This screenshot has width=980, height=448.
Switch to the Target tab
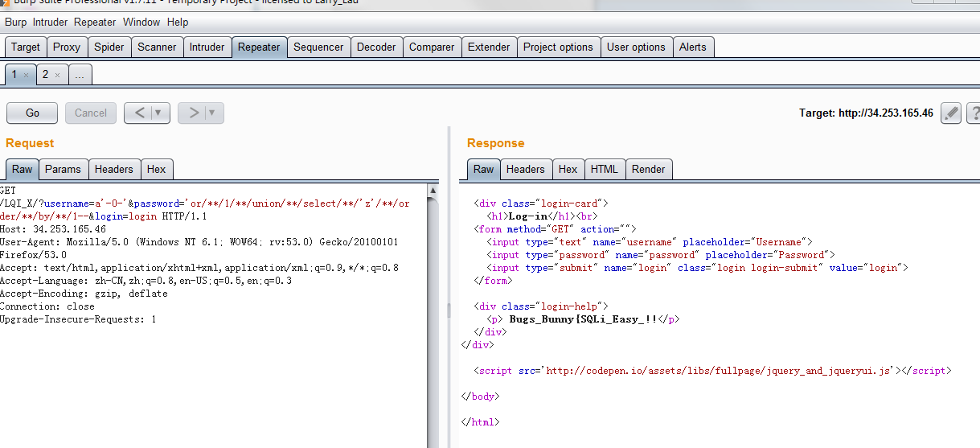point(26,47)
